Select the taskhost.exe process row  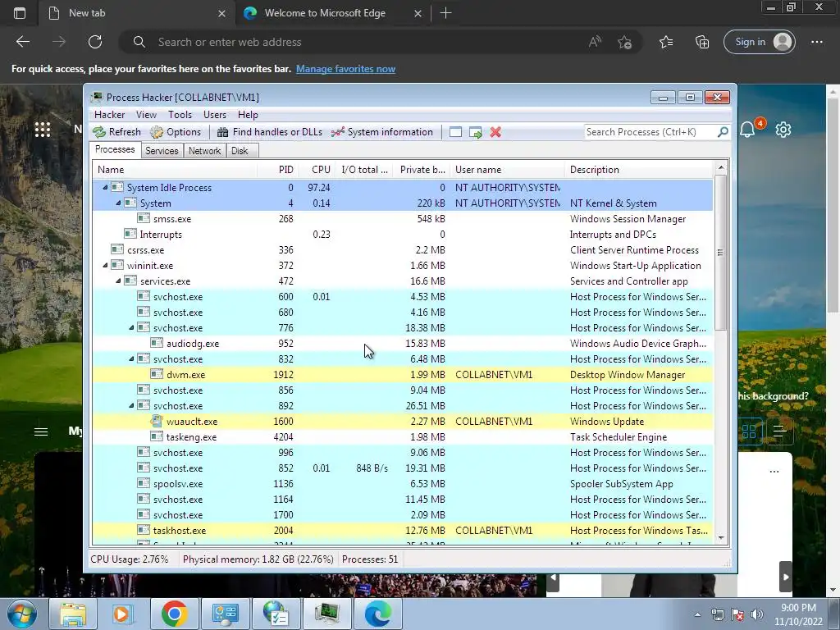[x=403, y=531]
